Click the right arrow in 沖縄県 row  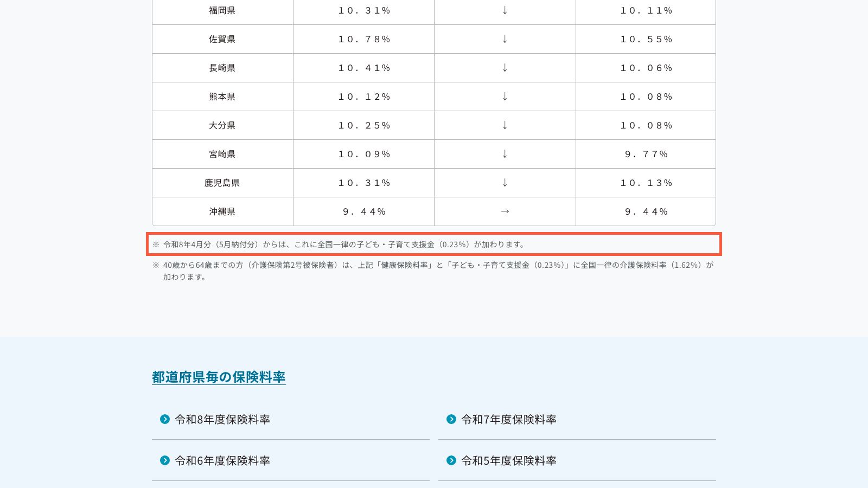point(505,211)
